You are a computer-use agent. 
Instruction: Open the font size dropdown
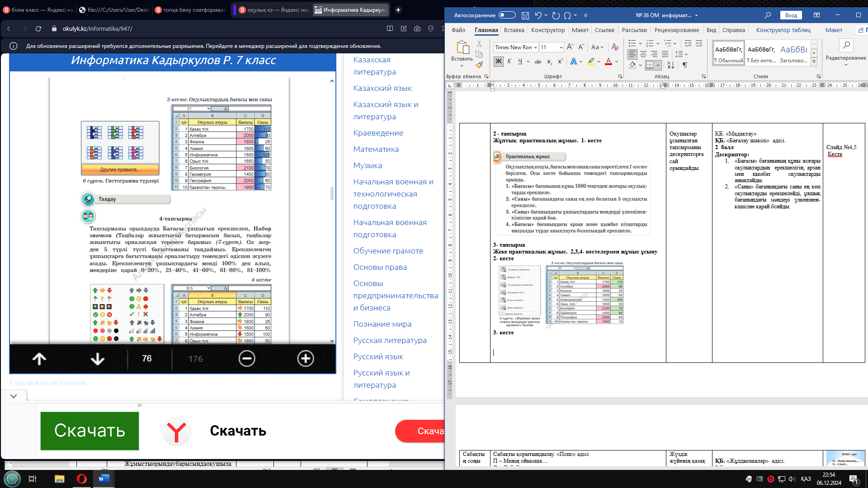[x=561, y=47]
